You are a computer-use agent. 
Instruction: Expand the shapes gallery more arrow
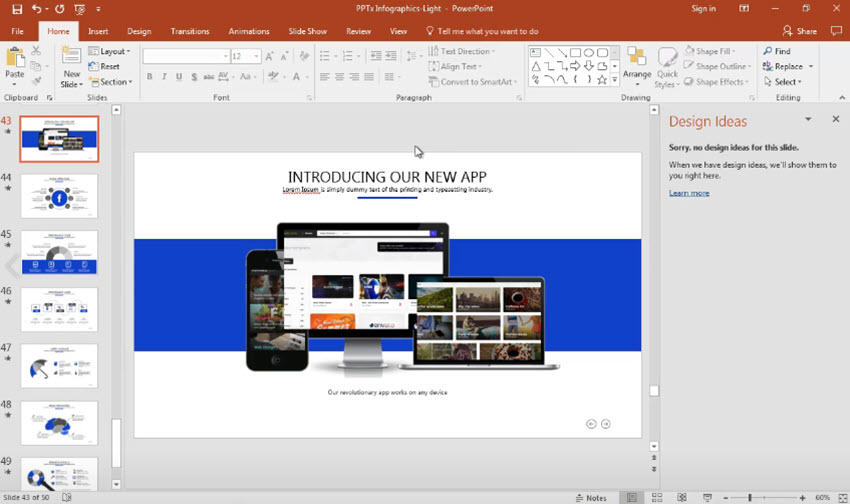coord(615,80)
